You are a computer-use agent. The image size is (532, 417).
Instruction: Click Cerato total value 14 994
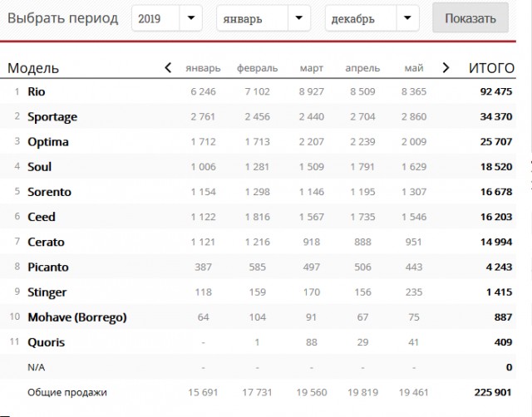(x=496, y=242)
